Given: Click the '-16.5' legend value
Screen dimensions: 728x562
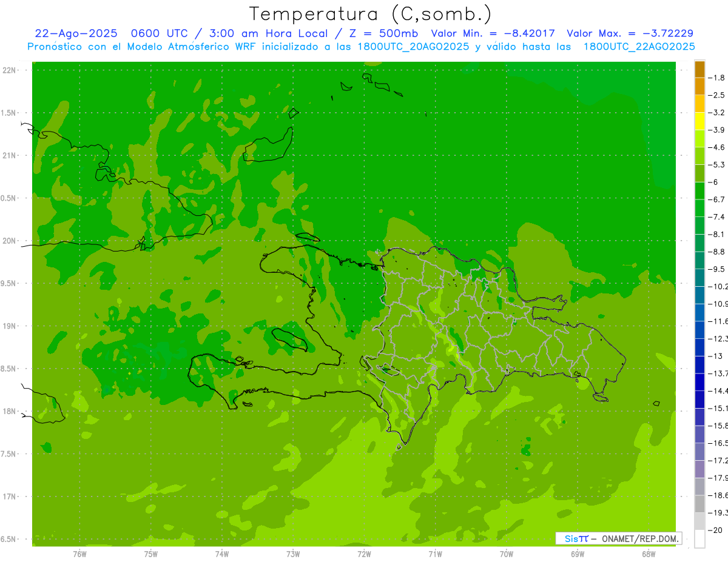Looking at the screenshot, I should click(718, 443).
